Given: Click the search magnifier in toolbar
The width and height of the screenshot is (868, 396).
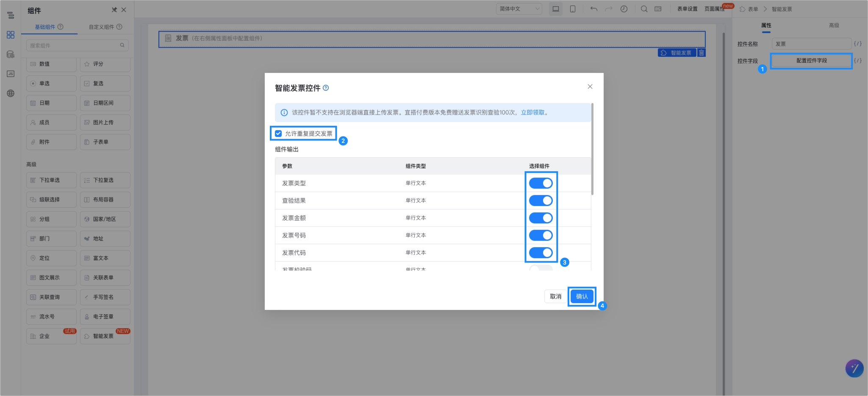Looking at the screenshot, I should click(x=644, y=9).
